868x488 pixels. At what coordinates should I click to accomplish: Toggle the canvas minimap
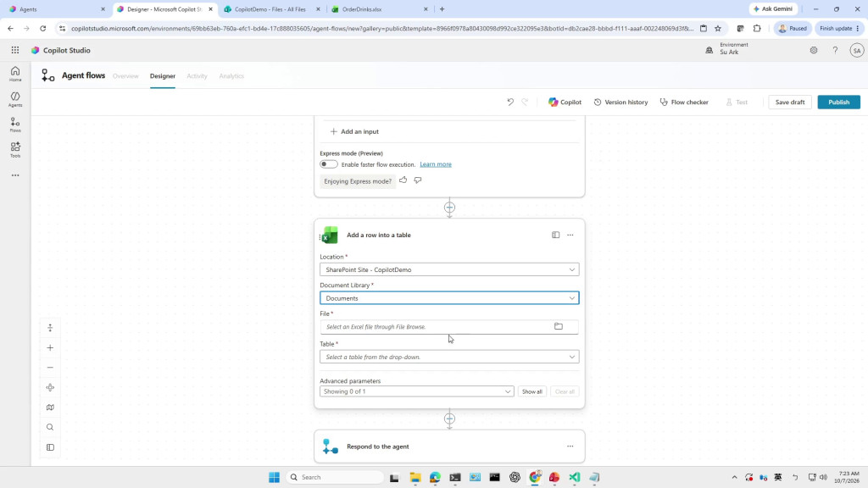coord(50,408)
